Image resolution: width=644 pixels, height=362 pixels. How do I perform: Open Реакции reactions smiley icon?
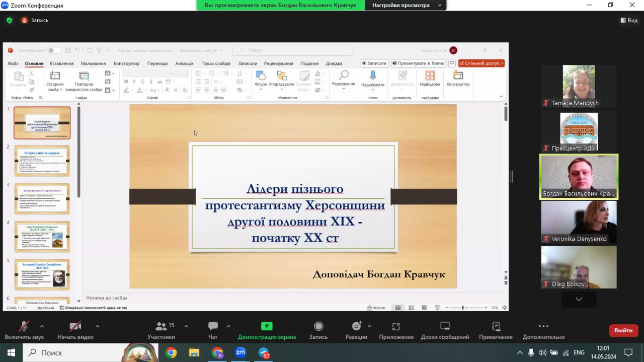(356, 326)
